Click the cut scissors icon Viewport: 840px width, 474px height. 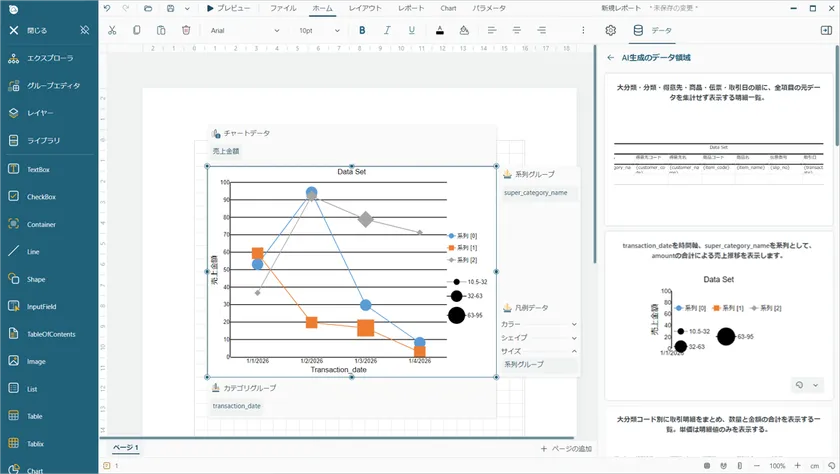click(112, 31)
